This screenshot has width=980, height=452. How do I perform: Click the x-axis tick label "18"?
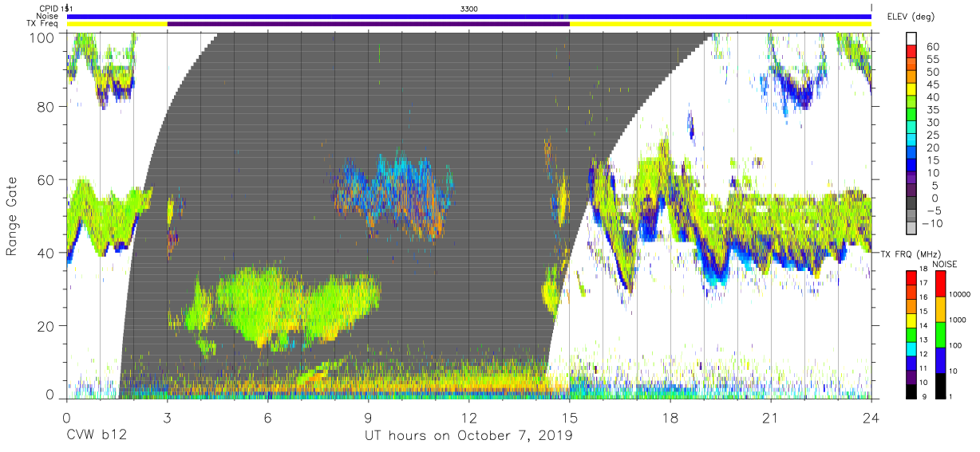click(670, 418)
